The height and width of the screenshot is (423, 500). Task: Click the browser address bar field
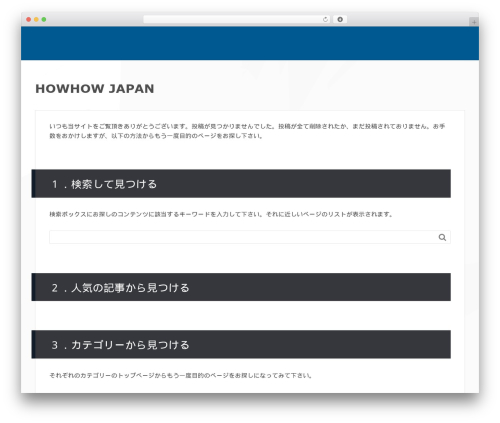236,19
